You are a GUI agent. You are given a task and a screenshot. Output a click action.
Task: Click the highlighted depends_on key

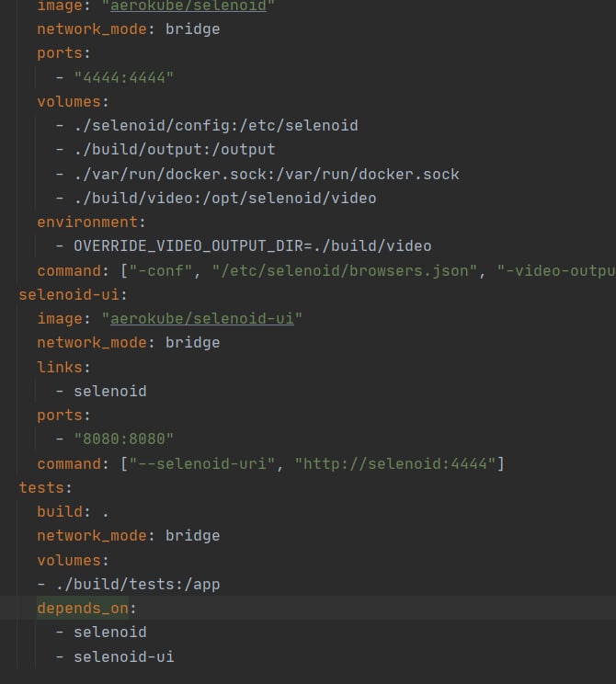tap(83, 608)
